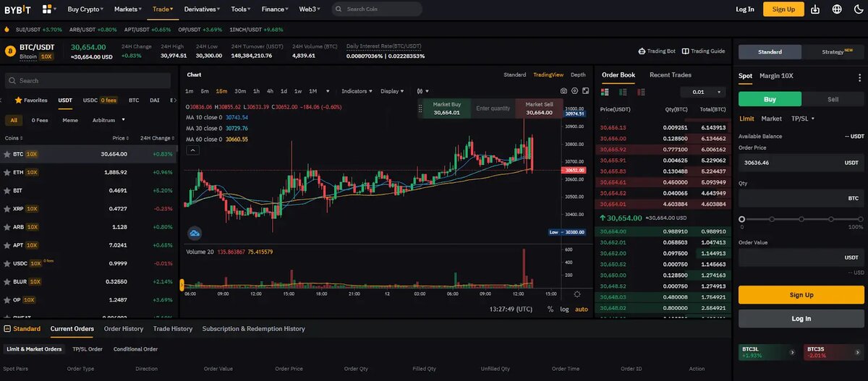Select combined buy/sell order book view icon
Screen dimensions: 868x381
click(x=605, y=92)
